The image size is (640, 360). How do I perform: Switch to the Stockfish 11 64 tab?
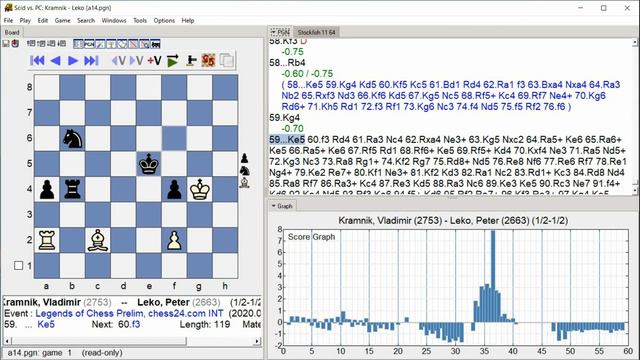(316, 32)
